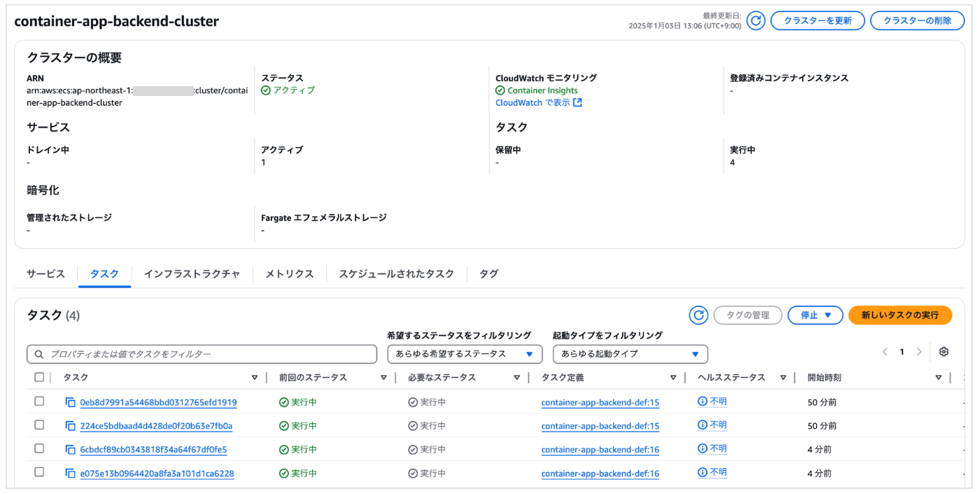The image size is (980, 494).
Task: Check the box for task e075e13b0964
Action: [39, 472]
